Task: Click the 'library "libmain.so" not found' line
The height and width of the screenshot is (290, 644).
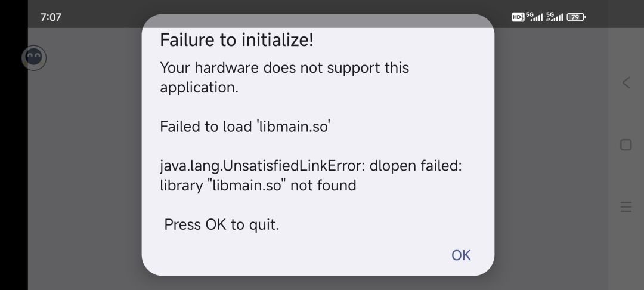Action: click(258, 186)
